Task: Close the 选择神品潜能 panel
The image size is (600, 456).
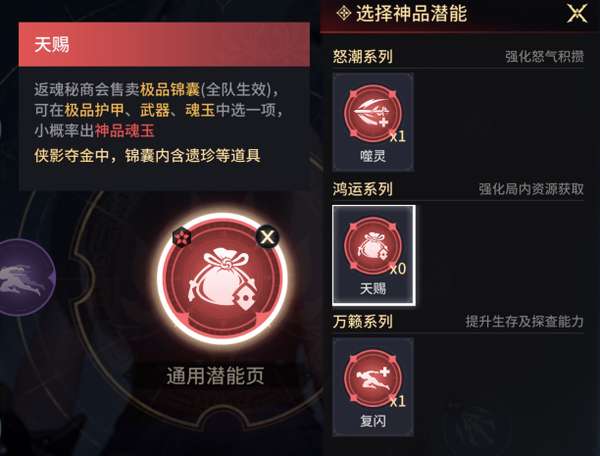Action: point(577,13)
